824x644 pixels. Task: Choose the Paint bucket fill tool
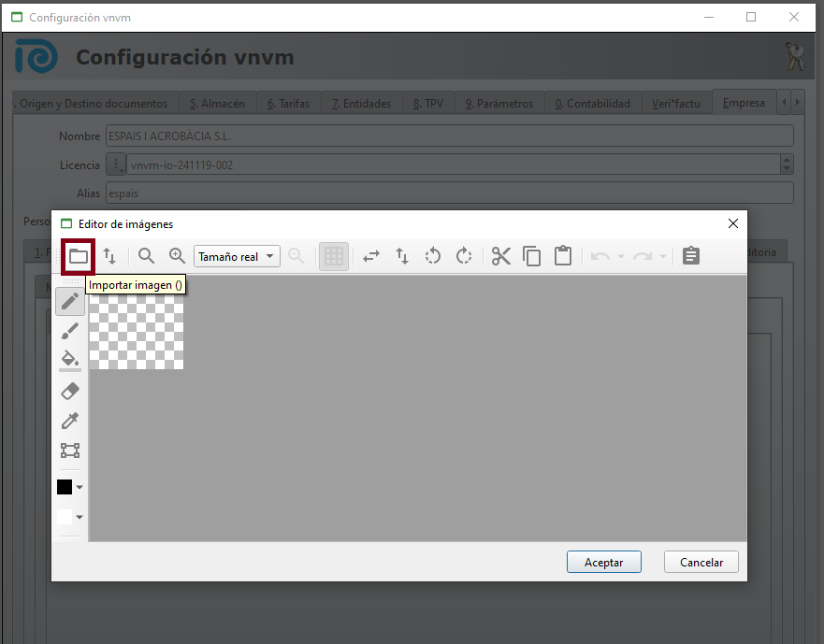(70, 360)
